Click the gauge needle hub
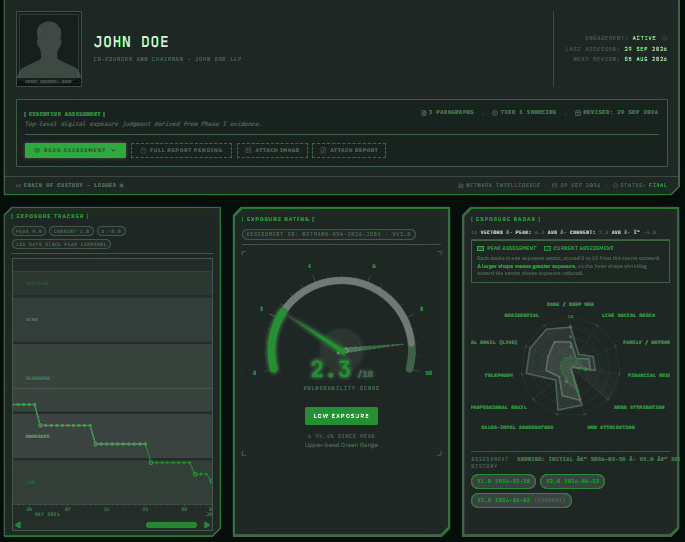The width and height of the screenshot is (685, 542). 342,350
